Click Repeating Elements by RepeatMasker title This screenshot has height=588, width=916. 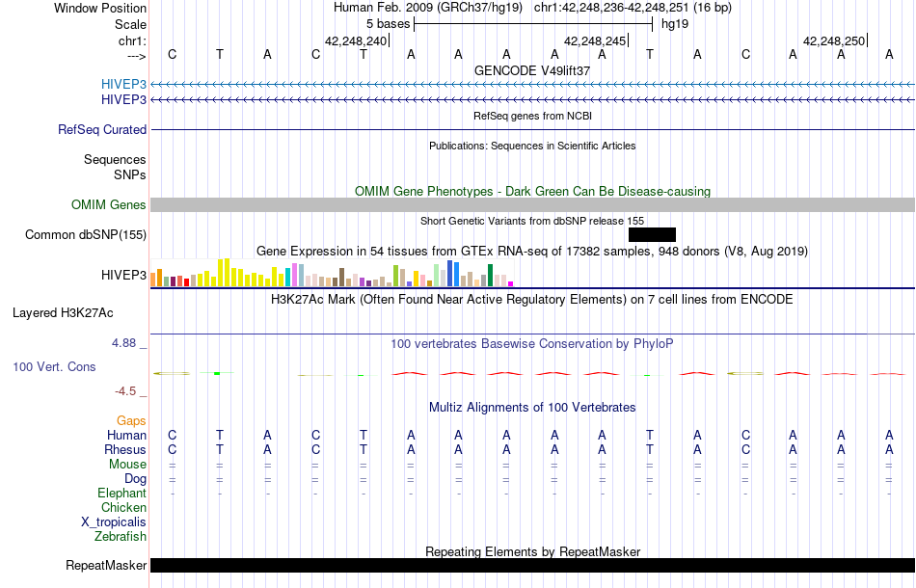pos(533,551)
